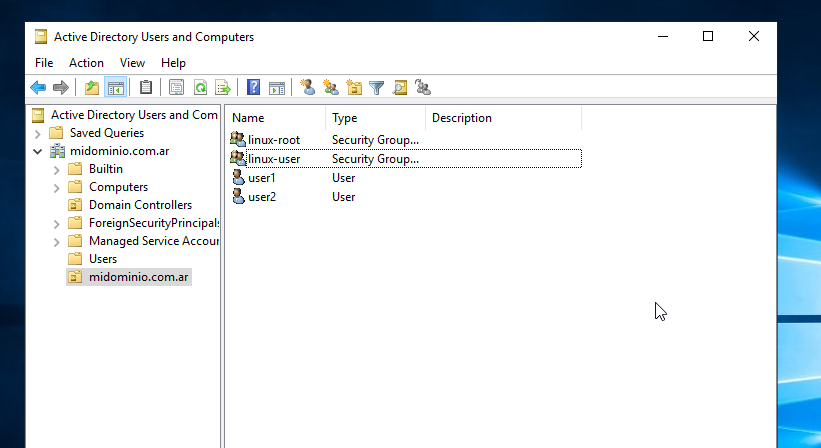
Task: Click the linux-root group icon
Action: pyautogui.click(x=238, y=140)
